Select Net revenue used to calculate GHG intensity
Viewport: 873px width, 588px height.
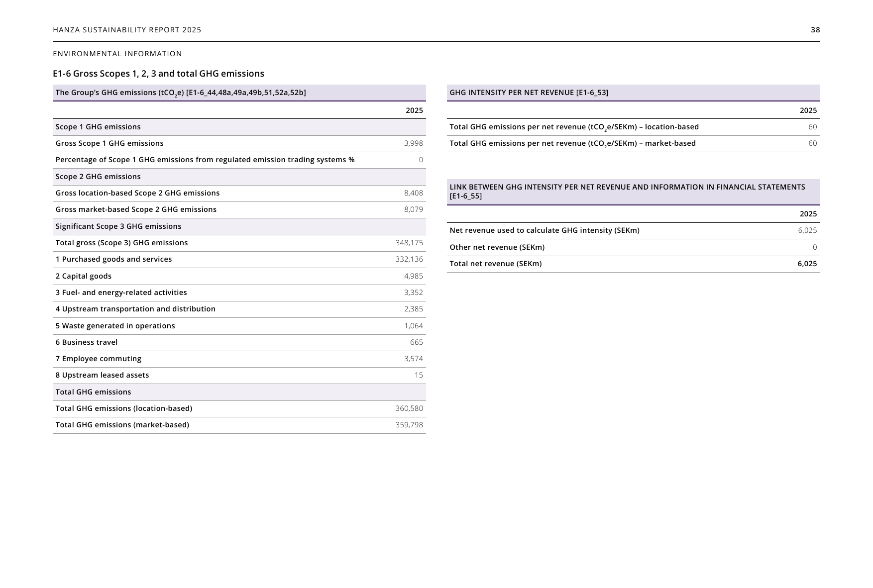pos(545,230)
